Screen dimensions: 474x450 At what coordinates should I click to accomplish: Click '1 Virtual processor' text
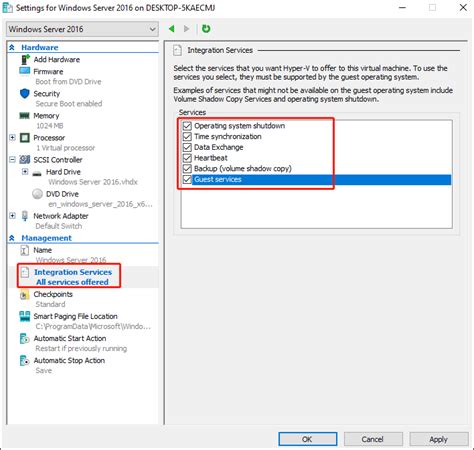[x=66, y=148]
